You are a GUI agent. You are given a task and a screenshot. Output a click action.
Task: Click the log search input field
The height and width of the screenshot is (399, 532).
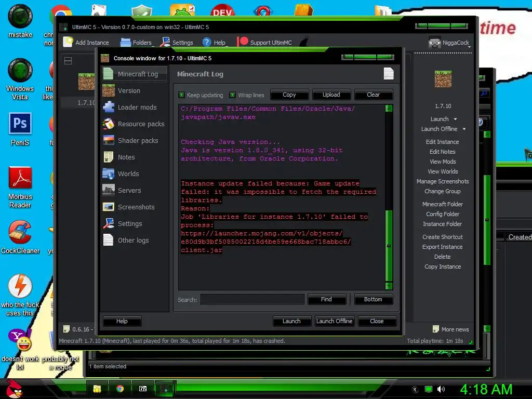click(252, 299)
